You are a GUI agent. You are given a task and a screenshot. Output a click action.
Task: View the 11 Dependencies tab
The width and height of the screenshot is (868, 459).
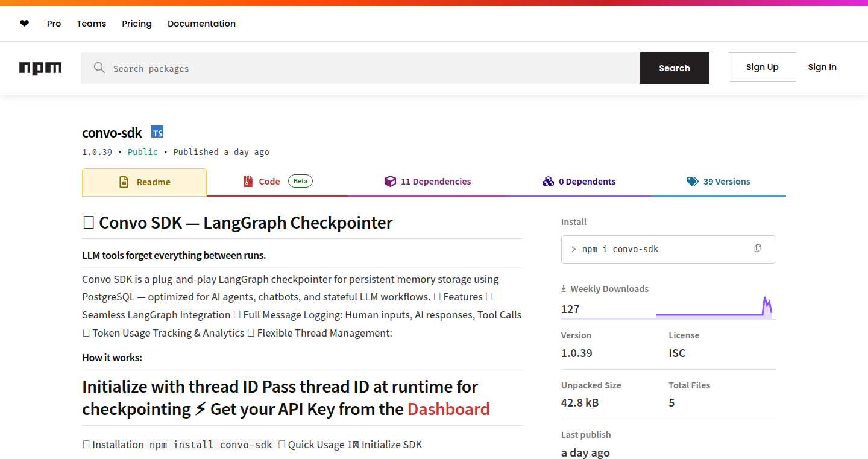tap(428, 182)
